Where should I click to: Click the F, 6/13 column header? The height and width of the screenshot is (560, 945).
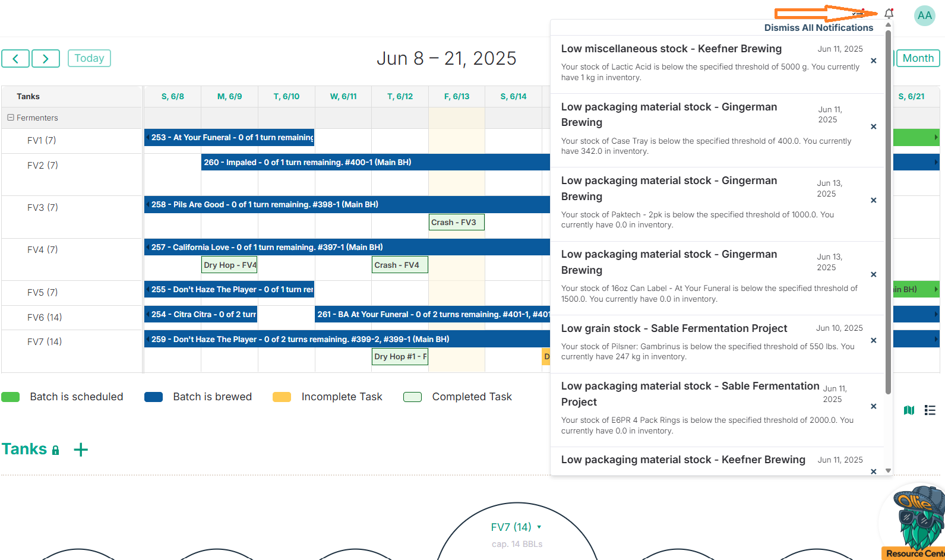(x=457, y=96)
